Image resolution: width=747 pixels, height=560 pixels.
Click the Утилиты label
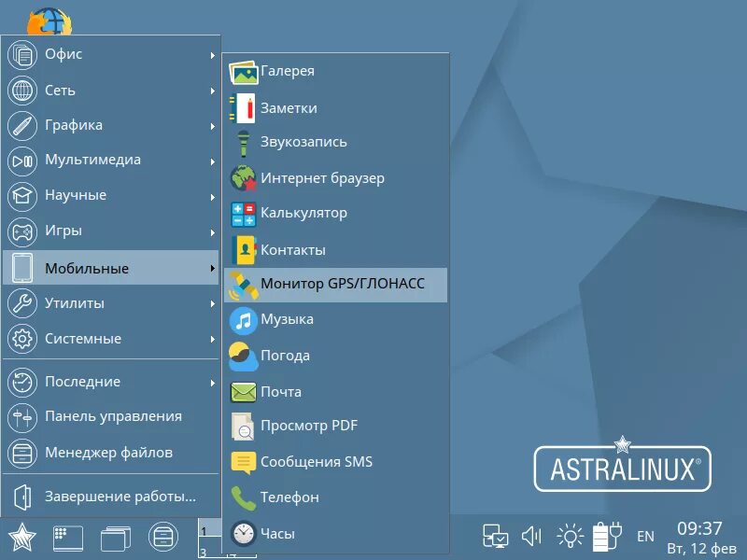tap(75, 303)
